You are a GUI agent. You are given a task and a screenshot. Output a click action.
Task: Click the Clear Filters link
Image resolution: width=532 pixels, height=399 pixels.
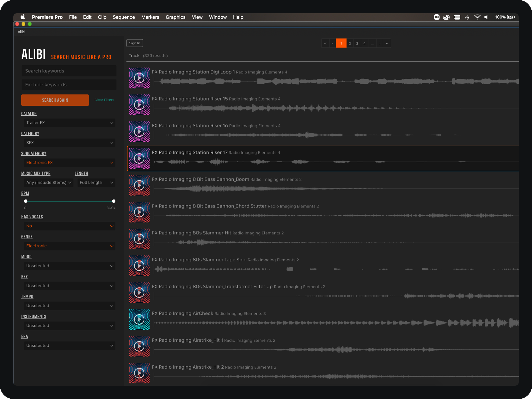104,100
